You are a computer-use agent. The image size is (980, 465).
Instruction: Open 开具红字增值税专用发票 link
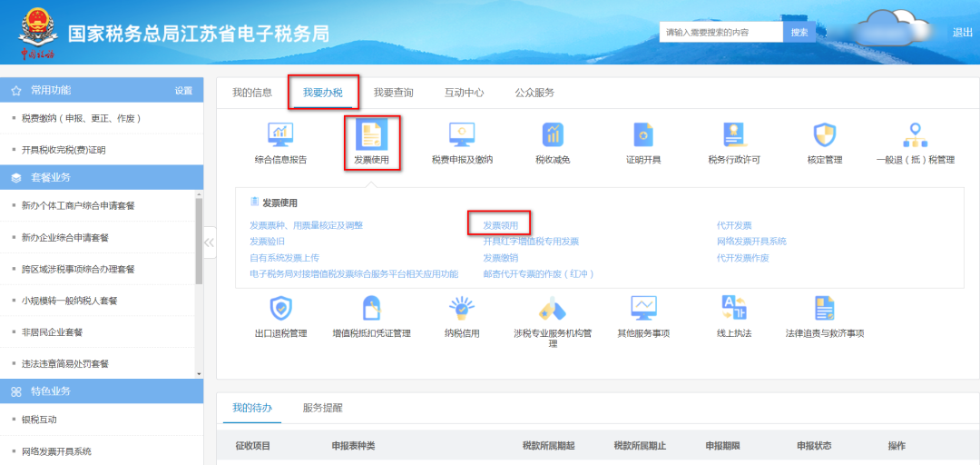tap(531, 242)
